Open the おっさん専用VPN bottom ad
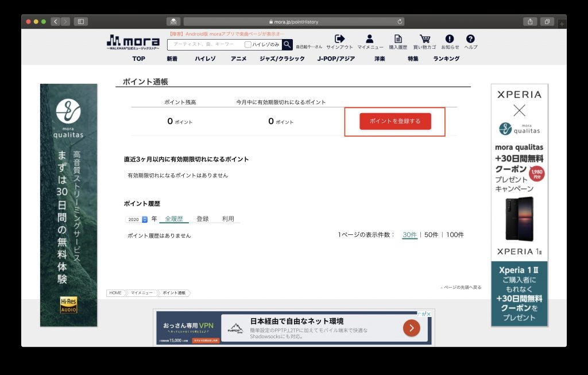This screenshot has width=588, height=375. click(x=293, y=328)
